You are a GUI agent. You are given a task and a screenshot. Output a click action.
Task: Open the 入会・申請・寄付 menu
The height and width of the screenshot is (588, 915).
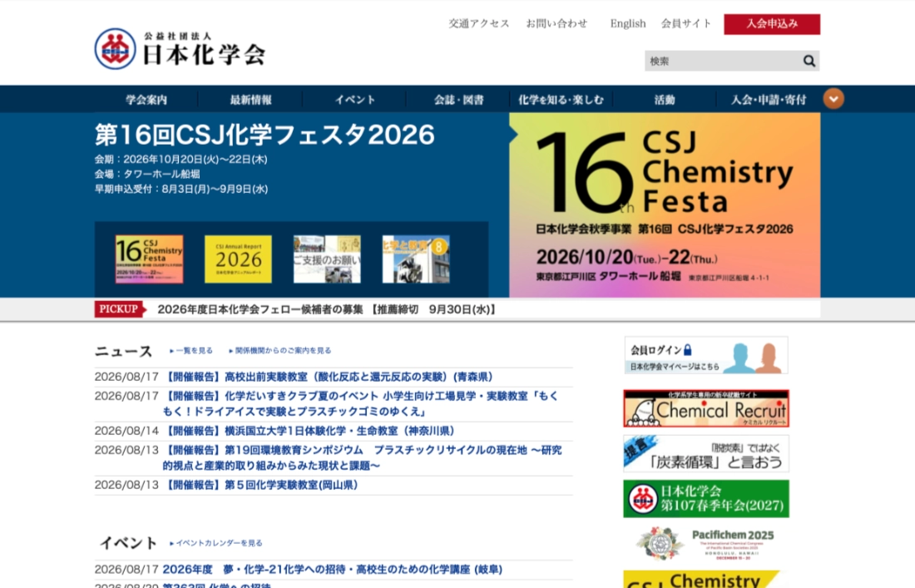[x=769, y=100]
